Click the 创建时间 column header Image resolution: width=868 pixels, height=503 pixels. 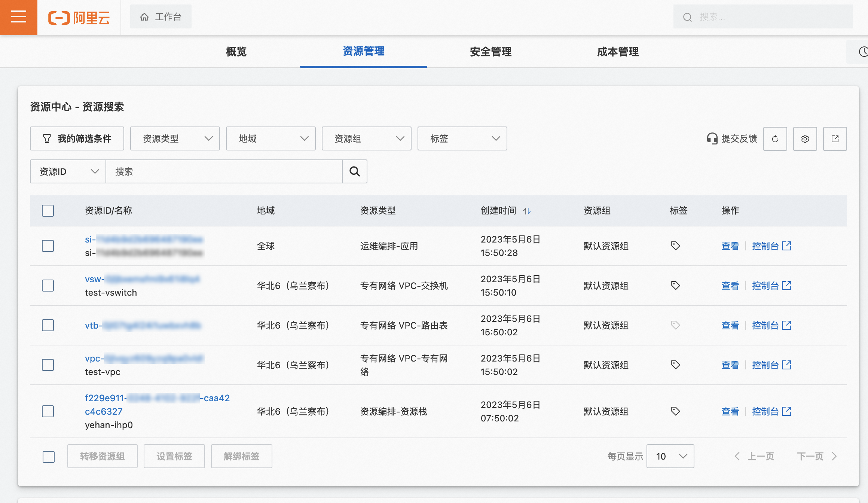498,211
